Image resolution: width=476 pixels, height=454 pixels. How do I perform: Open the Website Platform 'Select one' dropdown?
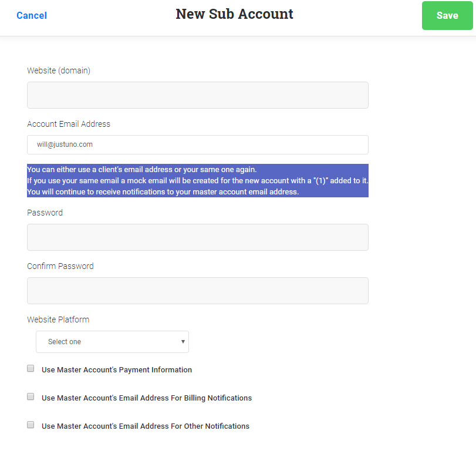[x=112, y=342]
